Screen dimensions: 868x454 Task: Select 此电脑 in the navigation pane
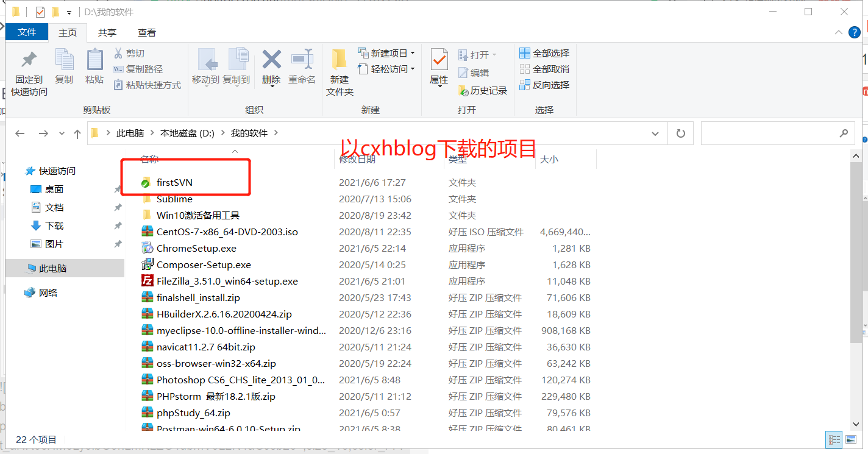click(x=65, y=268)
